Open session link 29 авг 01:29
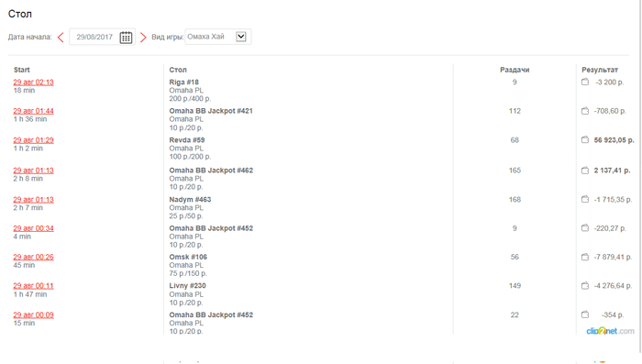This screenshot has height=364, width=642. point(33,140)
